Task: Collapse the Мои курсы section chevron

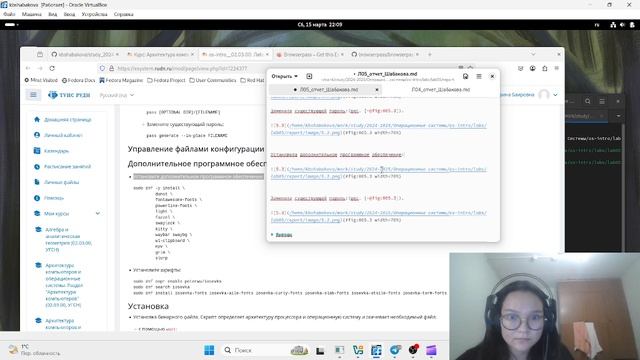Action: 98,213
